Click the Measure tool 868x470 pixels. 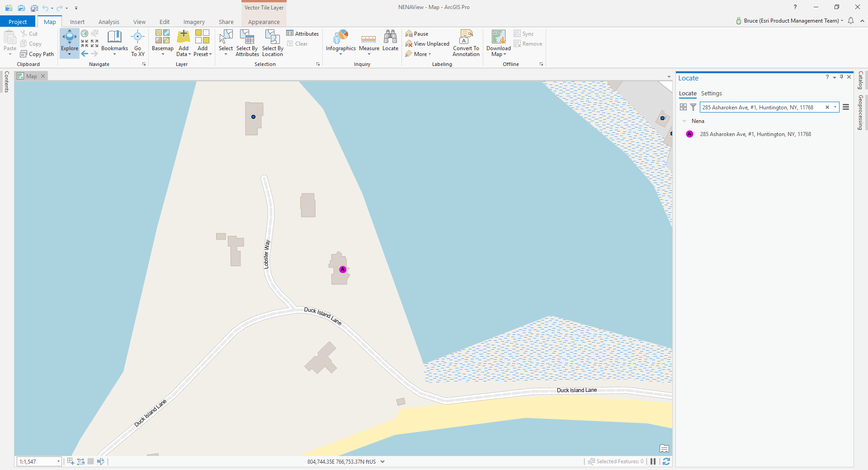[x=369, y=43]
